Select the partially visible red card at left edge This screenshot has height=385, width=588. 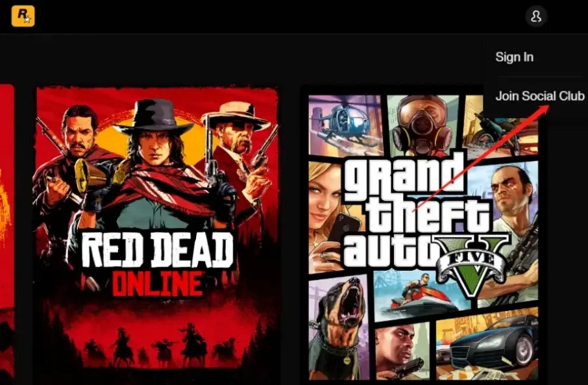[6, 231]
